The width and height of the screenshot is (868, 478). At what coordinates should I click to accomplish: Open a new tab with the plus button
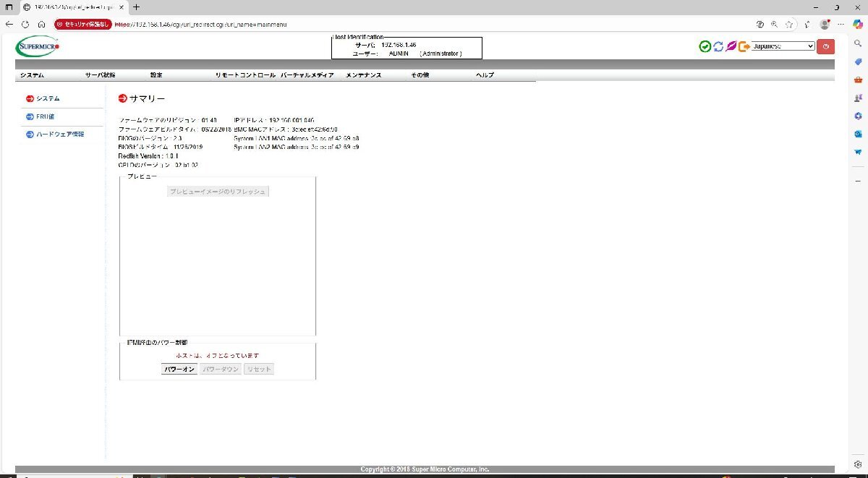pyautogui.click(x=136, y=7)
